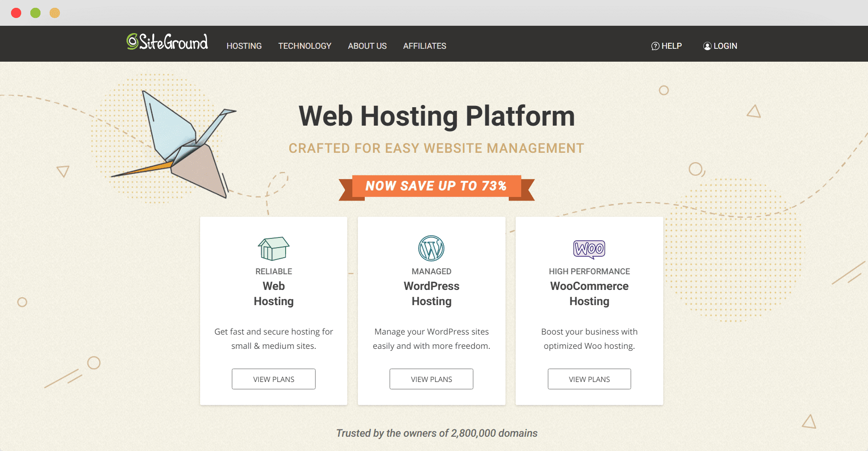Go to About Us
Screen dimensions: 868x451
click(367, 46)
